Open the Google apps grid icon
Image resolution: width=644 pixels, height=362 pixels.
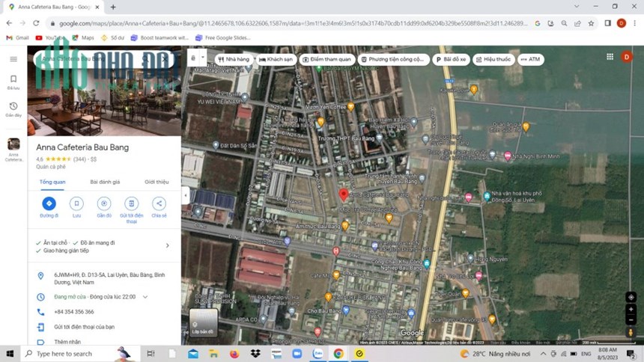tap(610, 57)
